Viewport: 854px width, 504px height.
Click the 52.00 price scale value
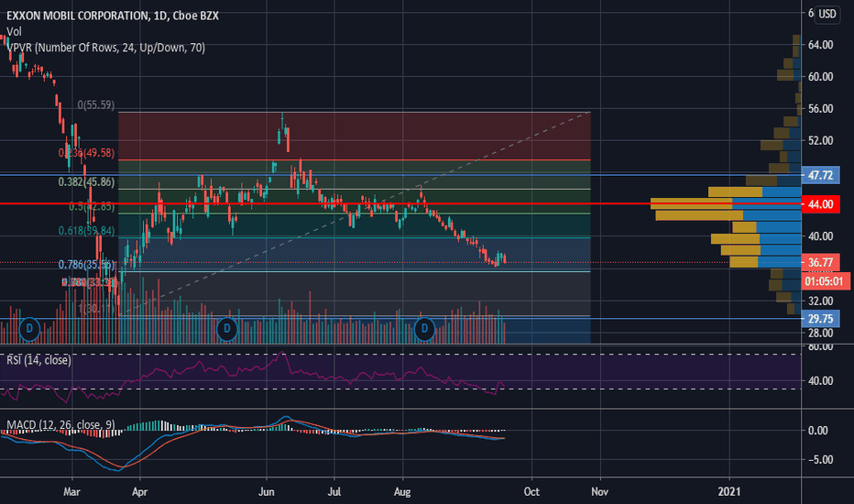coord(820,140)
